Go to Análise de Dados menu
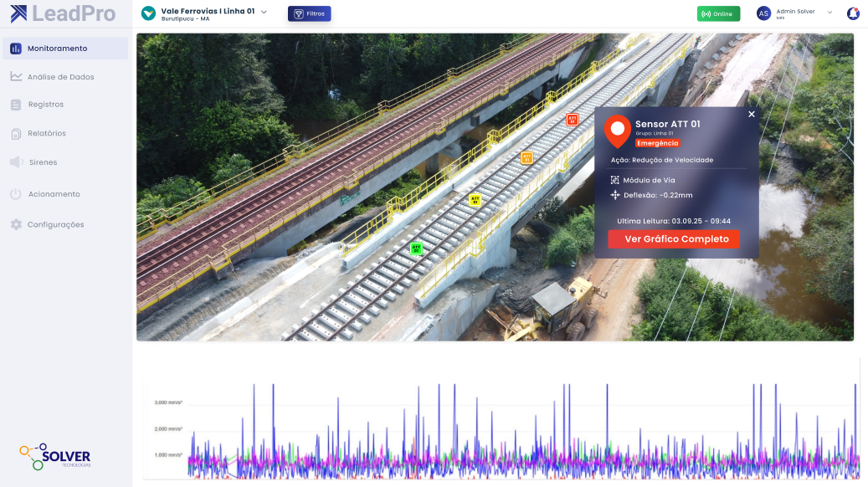The width and height of the screenshot is (868, 487). [x=60, y=77]
